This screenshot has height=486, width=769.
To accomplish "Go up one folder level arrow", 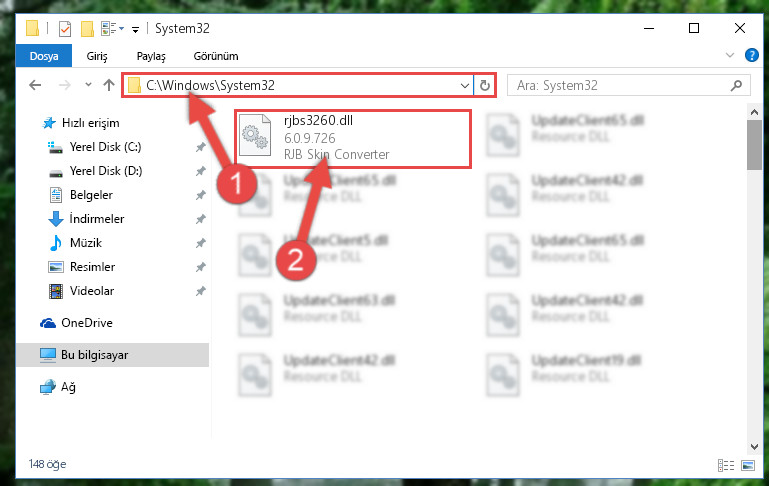I will (109, 85).
